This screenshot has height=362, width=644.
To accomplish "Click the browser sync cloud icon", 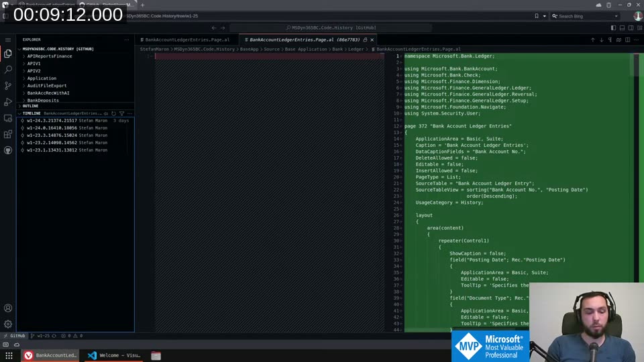I will 599,5.
